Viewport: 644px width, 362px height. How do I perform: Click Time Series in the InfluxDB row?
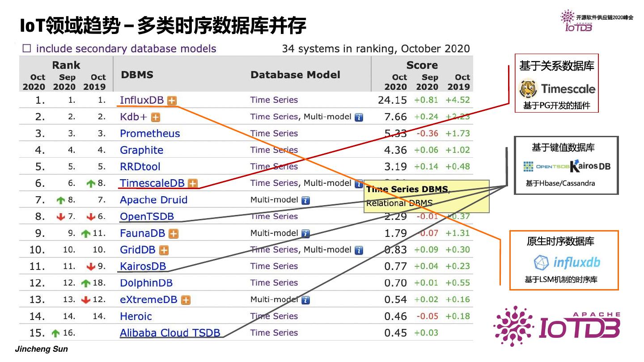[x=274, y=100]
